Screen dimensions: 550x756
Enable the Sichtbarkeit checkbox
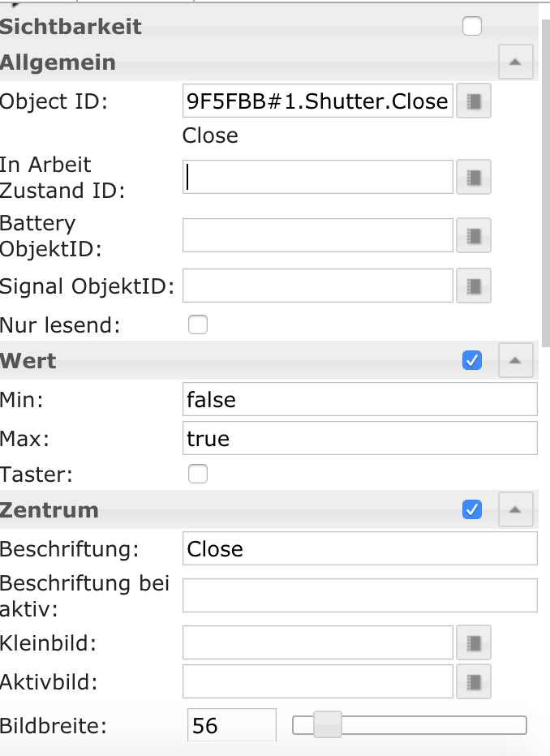coord(472,26)
